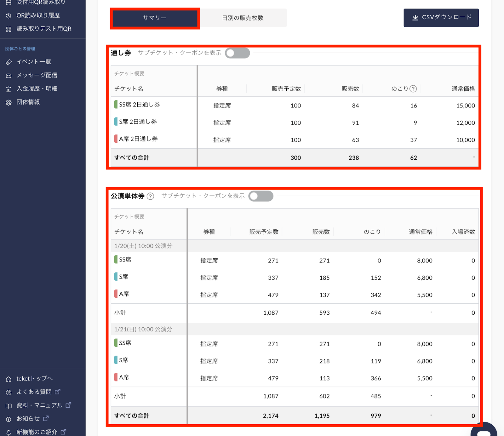Open the お知らせ external link icon
Image resolution: width=504 pixels, height=436 pixels.
tap(46, 418)
